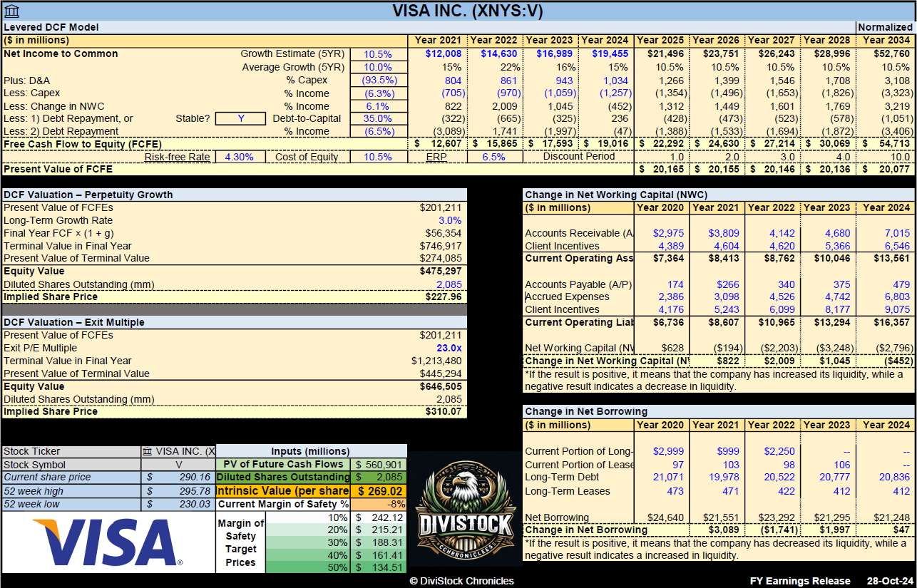Select the 'Stable?' Y input cell
Viewport: 917px width, 588px height.
tap(240, 118)
